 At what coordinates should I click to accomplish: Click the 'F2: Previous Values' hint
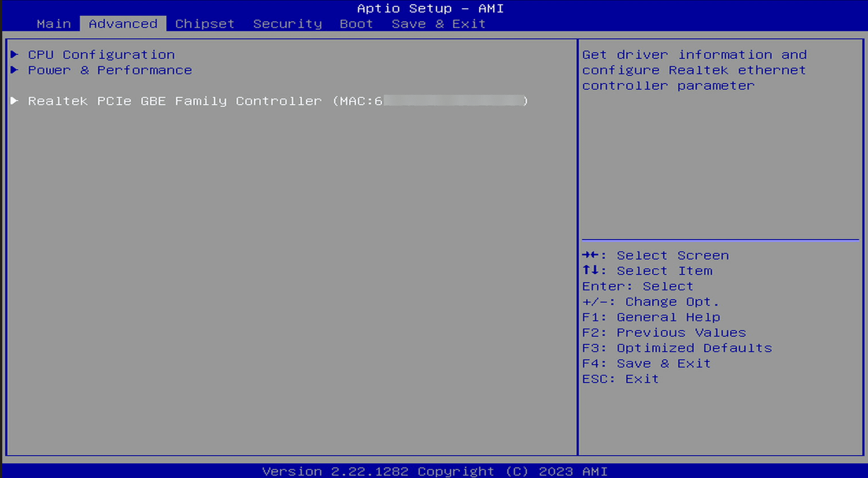tap(664, 333)
